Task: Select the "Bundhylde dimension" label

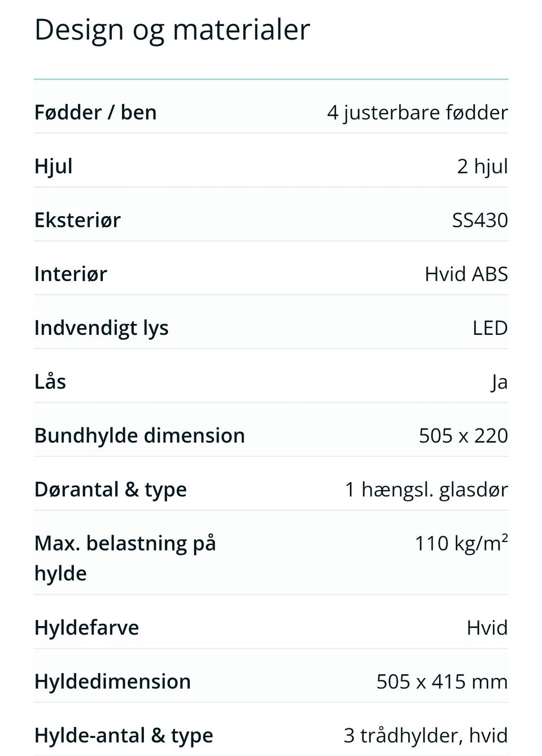Action: click(139, 435)
